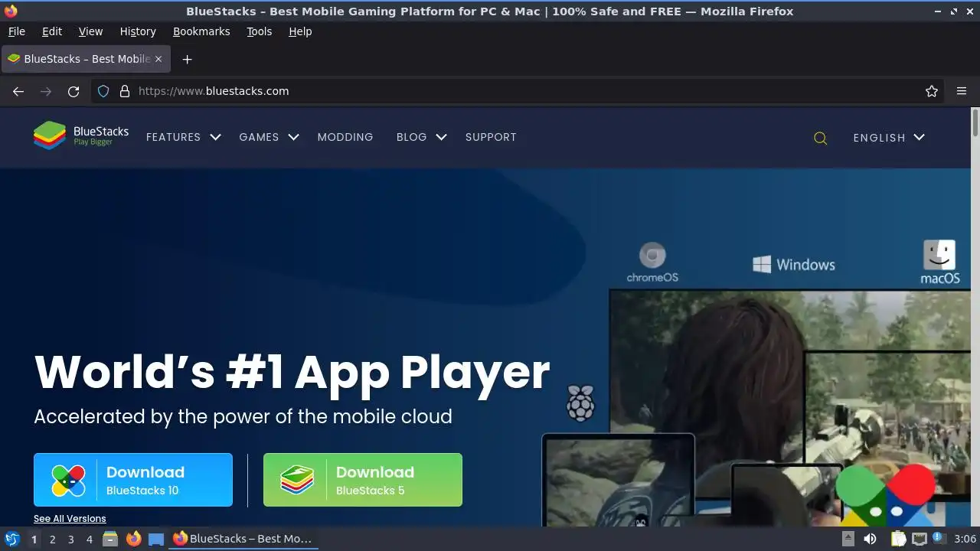Open clipboard manager tray icon
Screen dimensions: 980x551
pyautogui.click(x=898, y=539)
